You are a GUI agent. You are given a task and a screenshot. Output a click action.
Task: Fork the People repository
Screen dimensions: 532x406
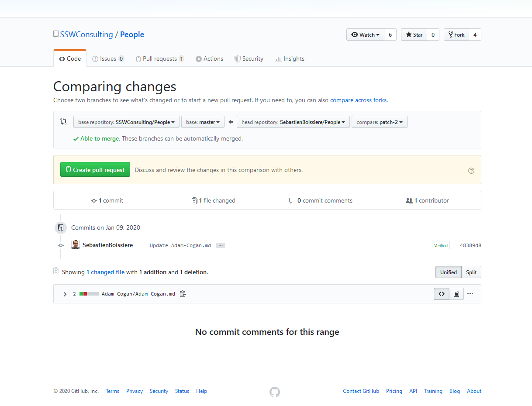(x=456, y=34)
